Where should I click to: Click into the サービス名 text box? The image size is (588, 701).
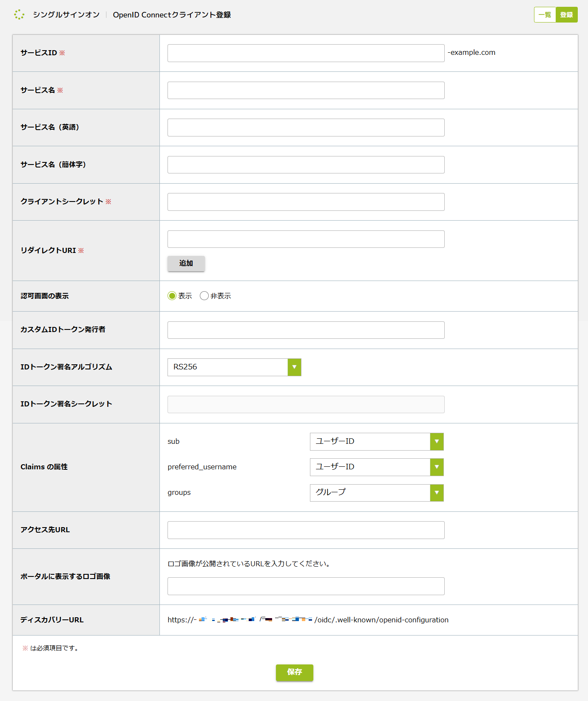coord(306,90)
